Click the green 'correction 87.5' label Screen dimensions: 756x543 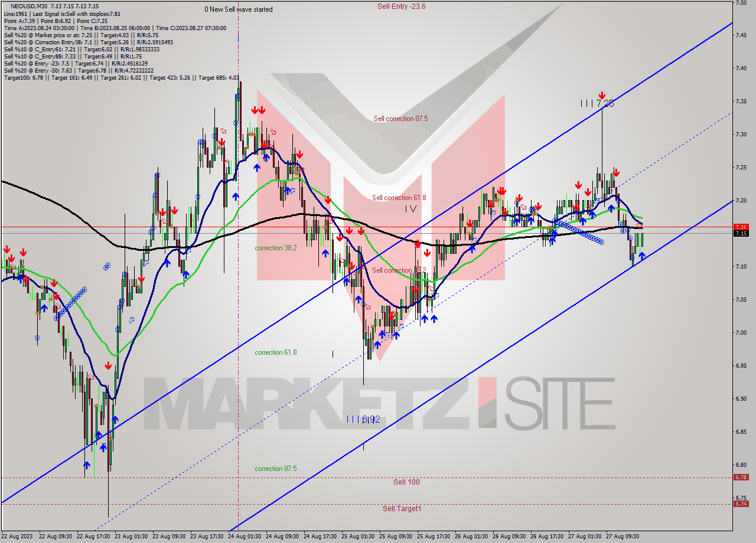(x=276, y=469)
